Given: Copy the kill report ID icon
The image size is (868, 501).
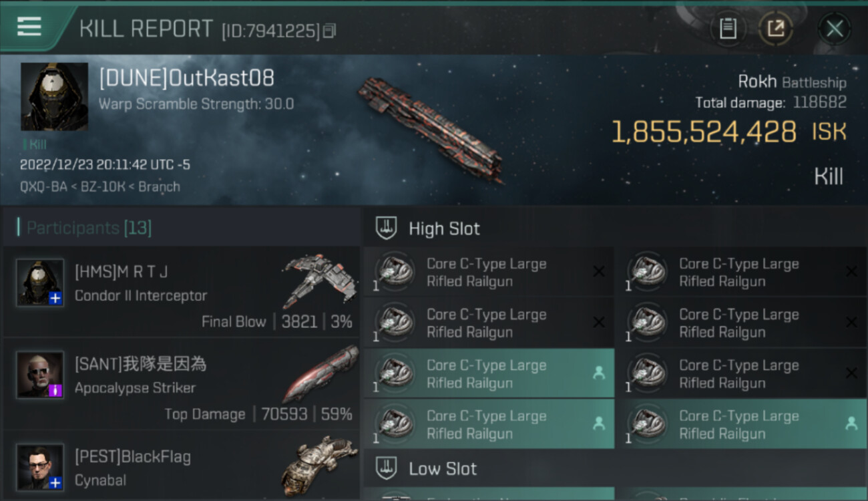Looking at the screenshot, I should tap(329, 31).
